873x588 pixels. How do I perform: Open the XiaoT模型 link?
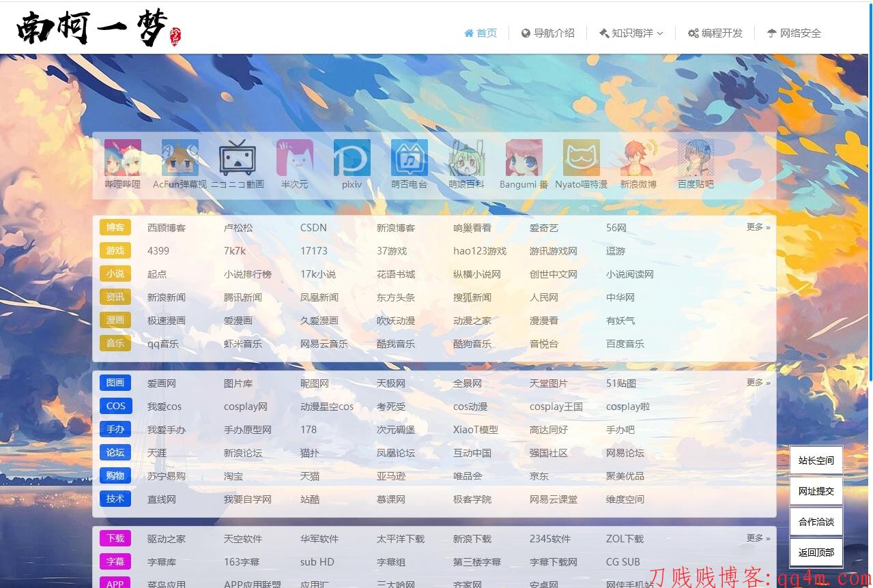476,430
